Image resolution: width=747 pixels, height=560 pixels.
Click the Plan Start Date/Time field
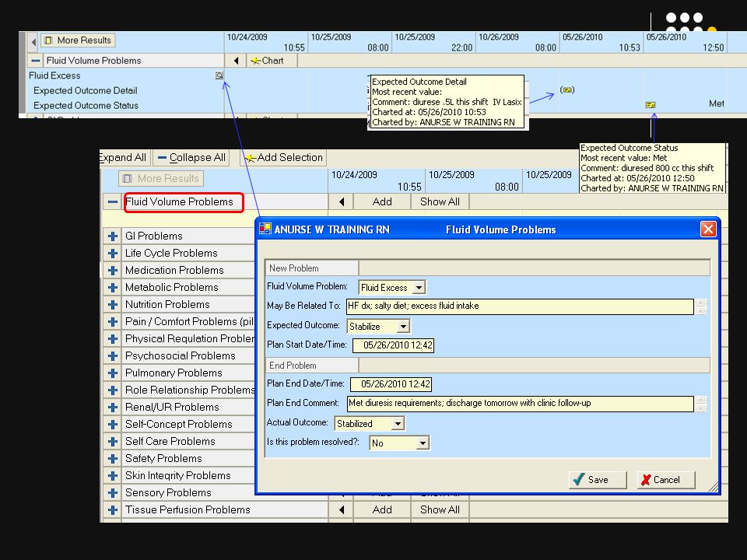coord(393,345)
